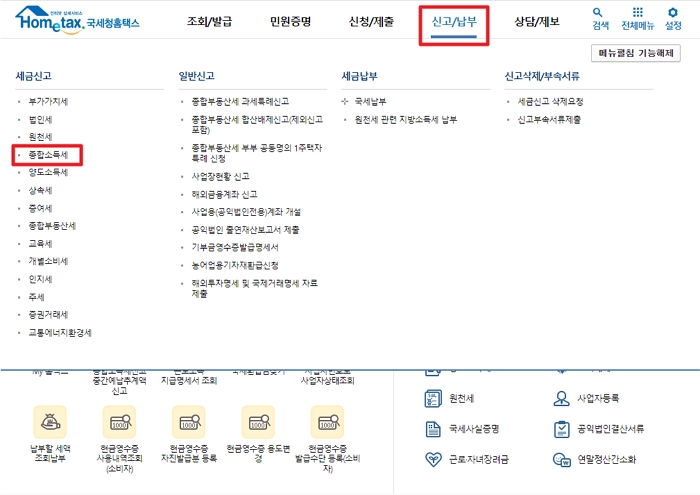Click the 신고삭제/부속서류 column heading

tap(542, 76)
